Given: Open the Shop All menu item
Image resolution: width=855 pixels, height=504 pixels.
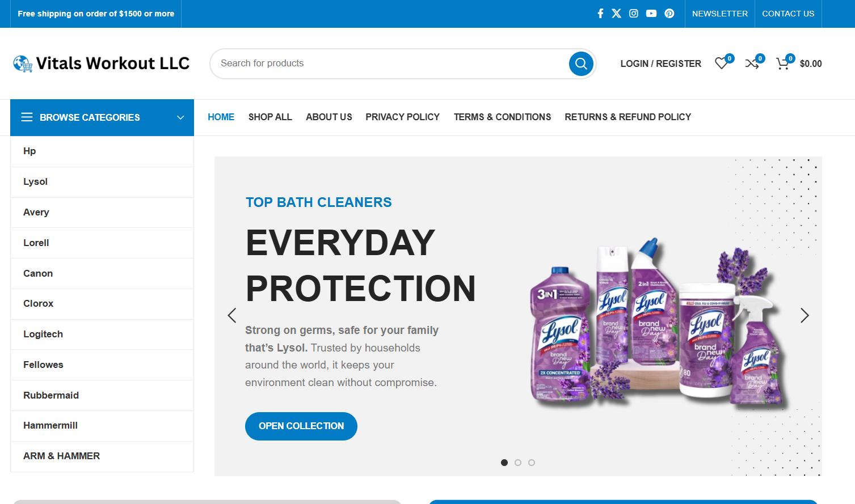Looking at the screenshot, I should click(x=270, y=117).
